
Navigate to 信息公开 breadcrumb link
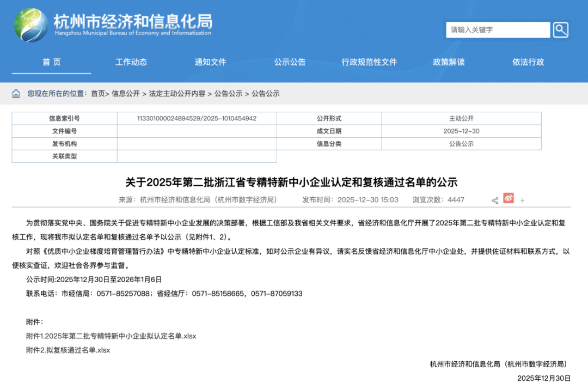tap(125, 93)
